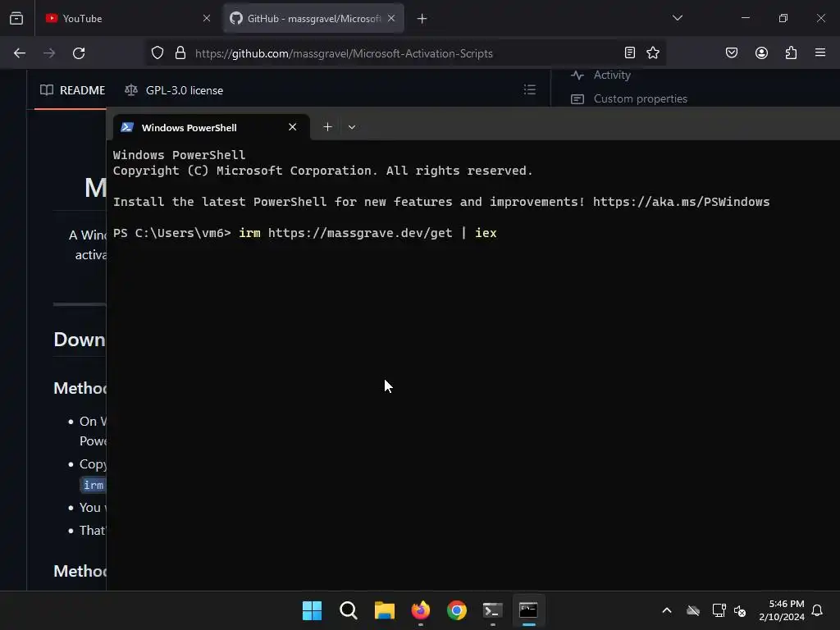
Task: Close the GitHub massgravel tab
Action: [391, 18]
